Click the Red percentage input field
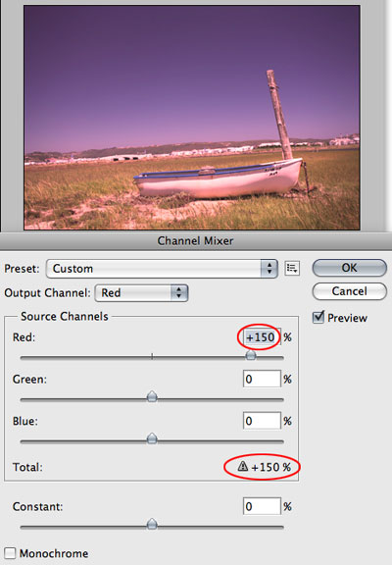392x565 pixels. 262,337
